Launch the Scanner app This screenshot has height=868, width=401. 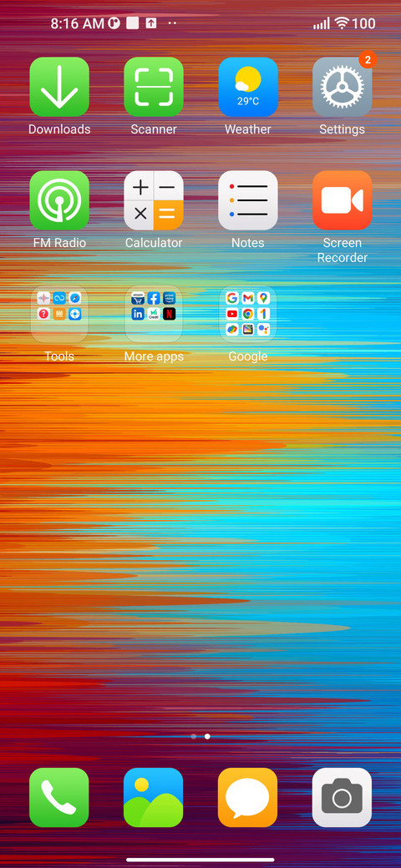154,87
